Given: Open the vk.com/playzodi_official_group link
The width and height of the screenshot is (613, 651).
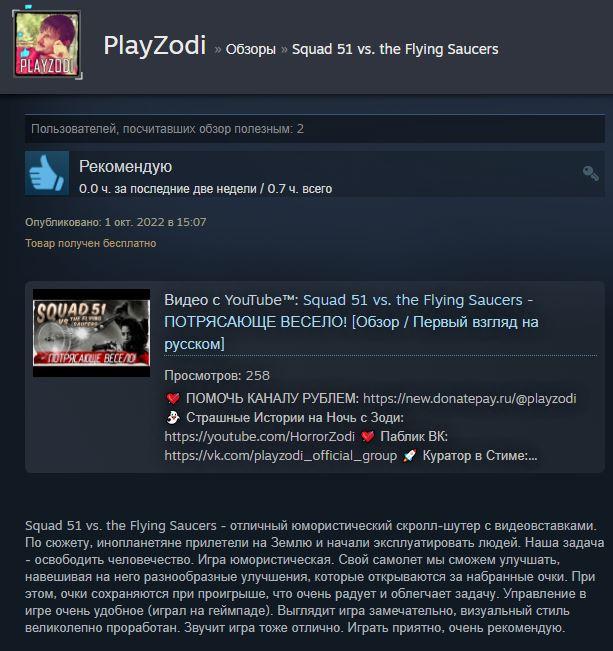Looking at the screenshot, I should [281, 455].
